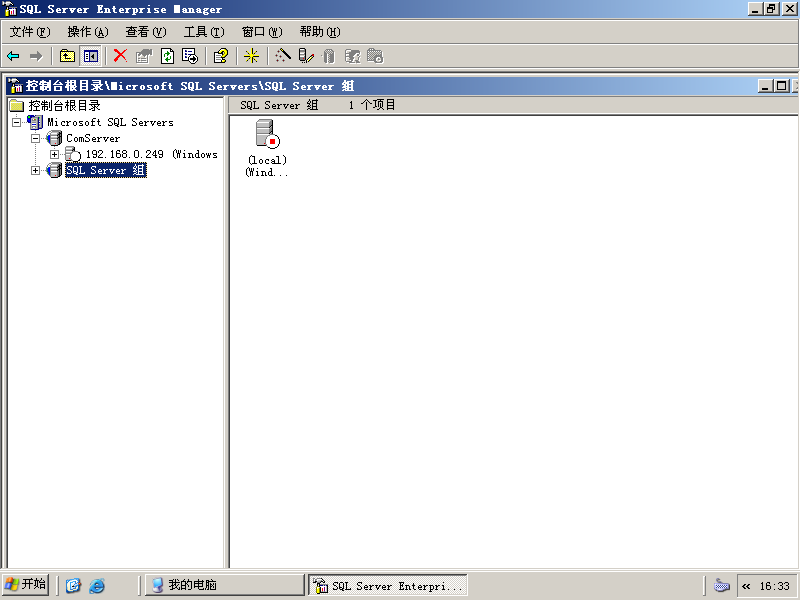Click the red X delete icon
This screenshot has width=800, height=600.
(120, 56)
